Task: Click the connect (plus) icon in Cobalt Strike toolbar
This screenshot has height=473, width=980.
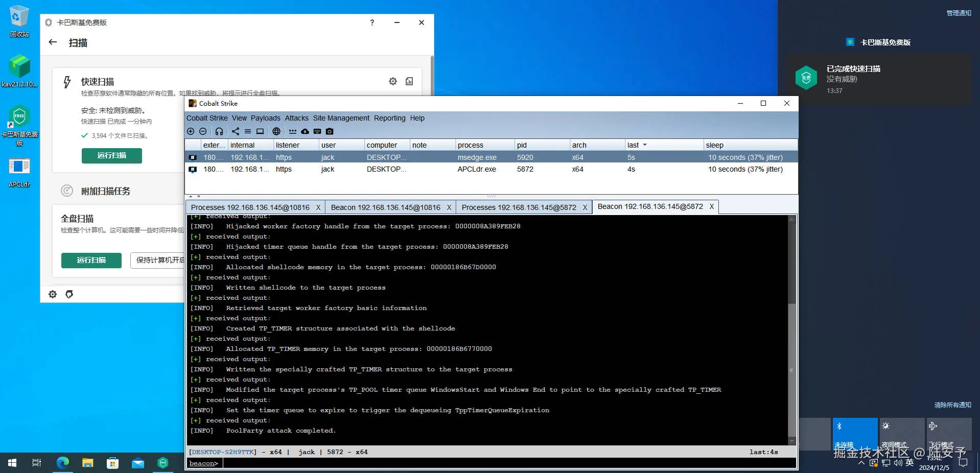Action: pyautogui.click(x=191, y=131)
